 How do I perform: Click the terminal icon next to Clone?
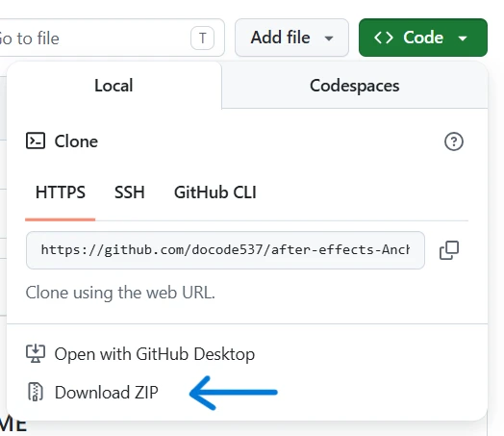click(x=36, y=141)
